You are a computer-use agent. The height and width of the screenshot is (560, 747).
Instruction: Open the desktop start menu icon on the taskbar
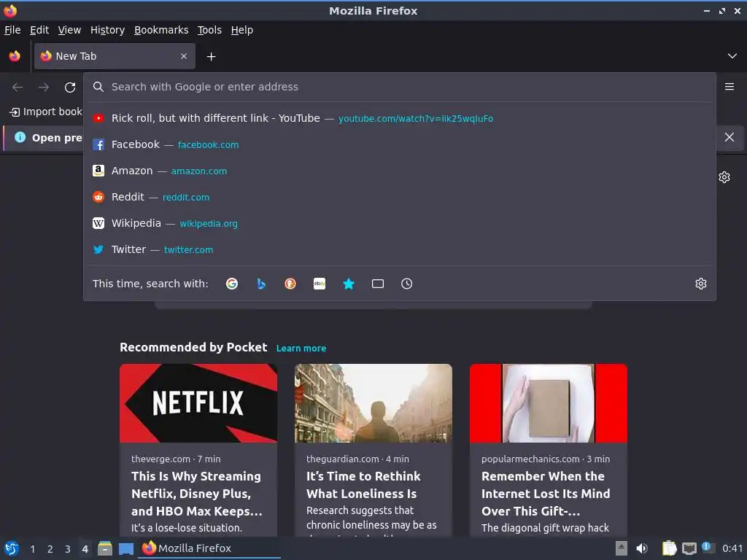(x=12, y=548)
